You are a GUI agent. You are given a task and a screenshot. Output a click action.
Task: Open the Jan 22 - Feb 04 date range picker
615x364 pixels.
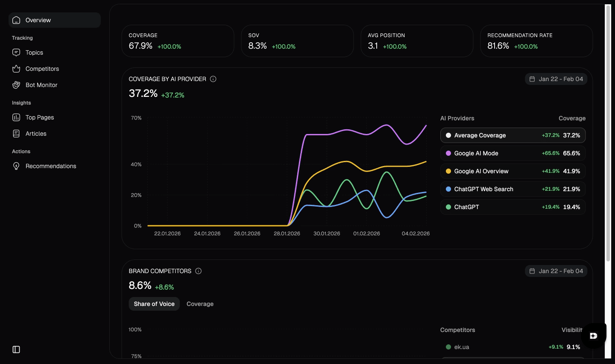click(x=556, y=79)
